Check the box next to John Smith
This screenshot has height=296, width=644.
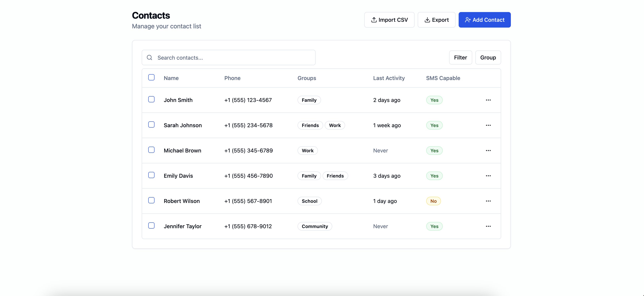(151, 99)
